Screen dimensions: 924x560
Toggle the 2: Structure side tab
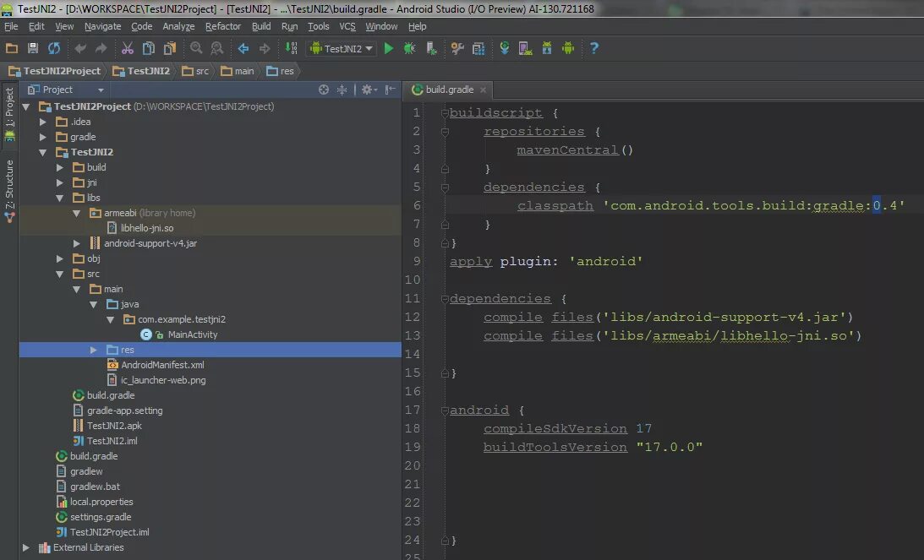tap(9, 191)
